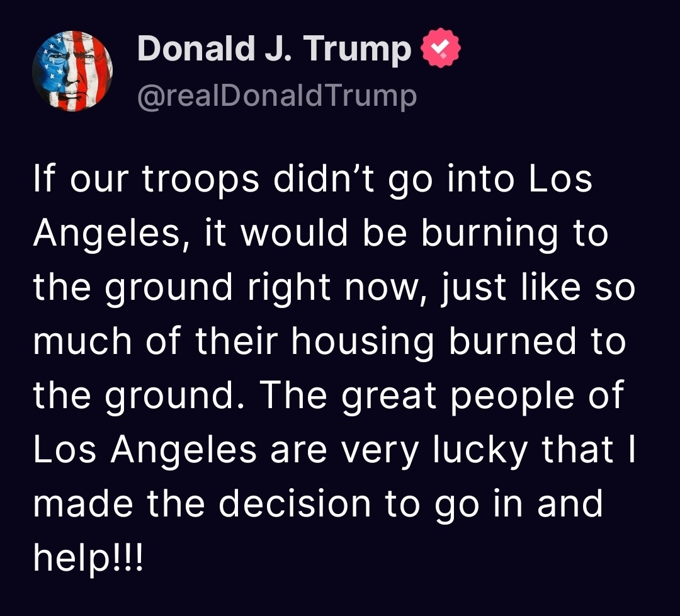
Task: Select the opening word "If" of the post
Action: pos(43,179)
